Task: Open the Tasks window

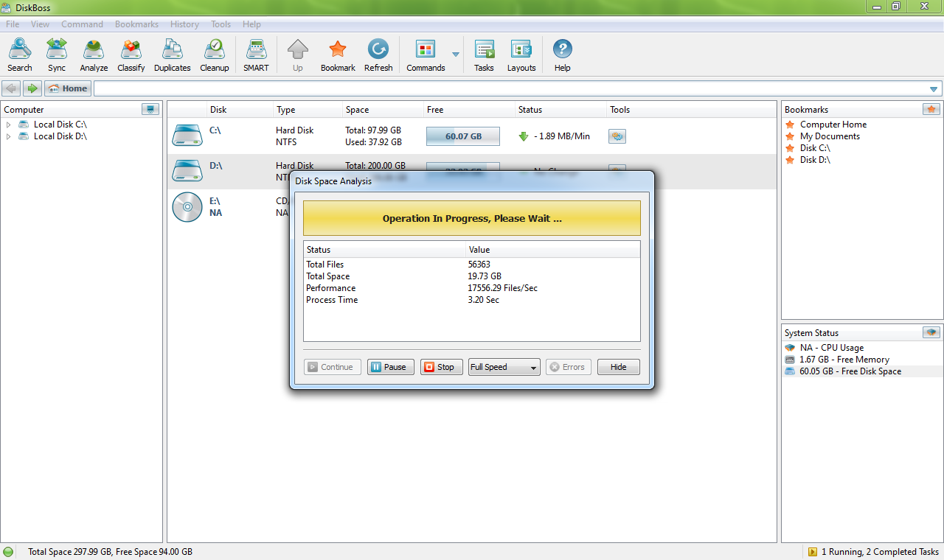Action: tap(484, 55)
